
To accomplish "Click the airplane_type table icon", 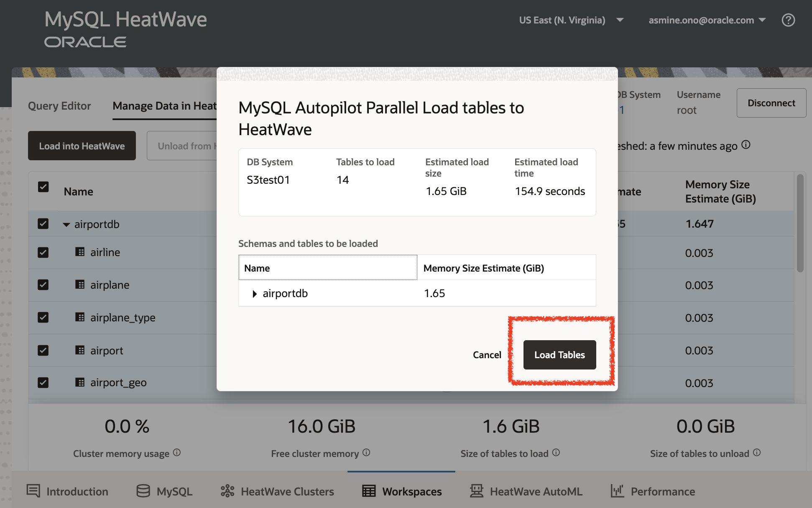I will pyautogui.click(x=80, y=317).
